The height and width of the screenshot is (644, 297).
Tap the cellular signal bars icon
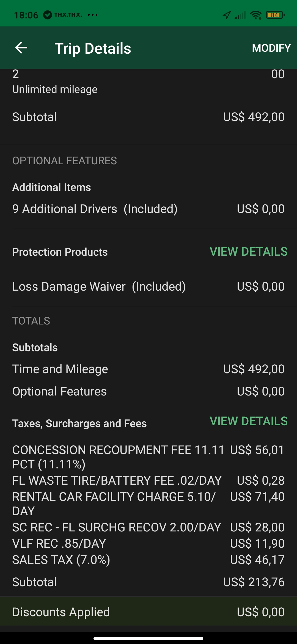pos(240,15)
